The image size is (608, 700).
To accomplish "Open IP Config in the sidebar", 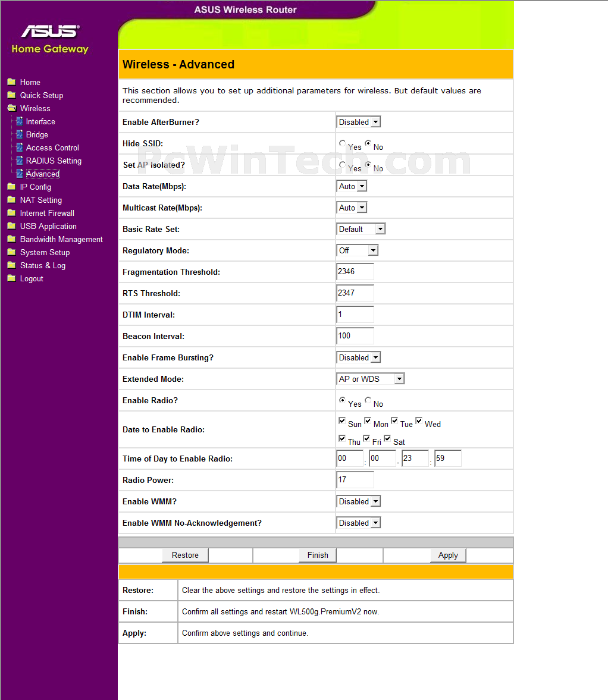I will (x=36, y=187).
